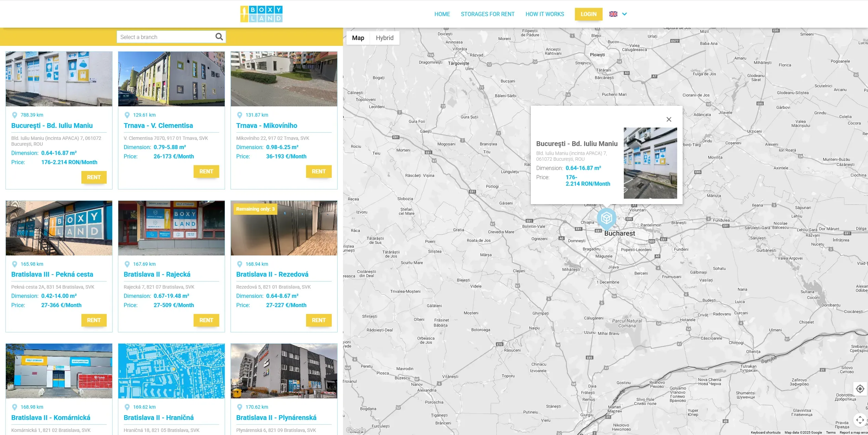Click the my-location target icon on map

click(x=860, y=389)
